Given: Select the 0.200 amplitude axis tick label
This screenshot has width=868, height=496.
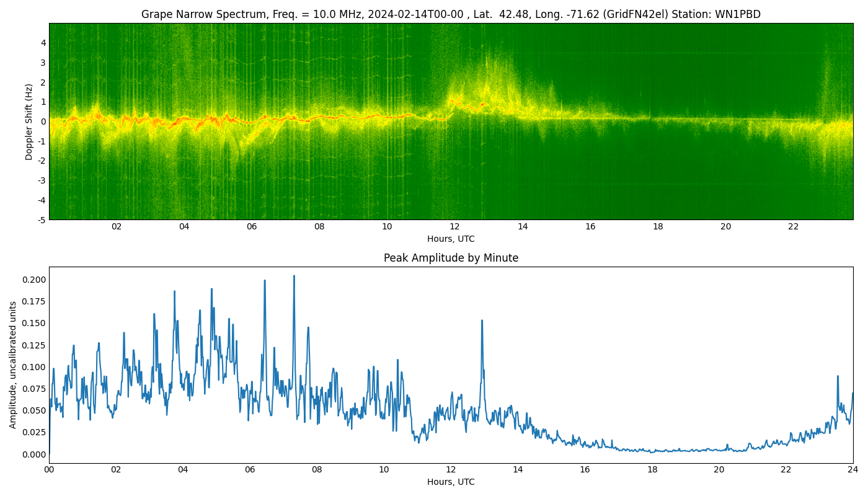Looking at the screenshot, I should [x=33, y=280].
